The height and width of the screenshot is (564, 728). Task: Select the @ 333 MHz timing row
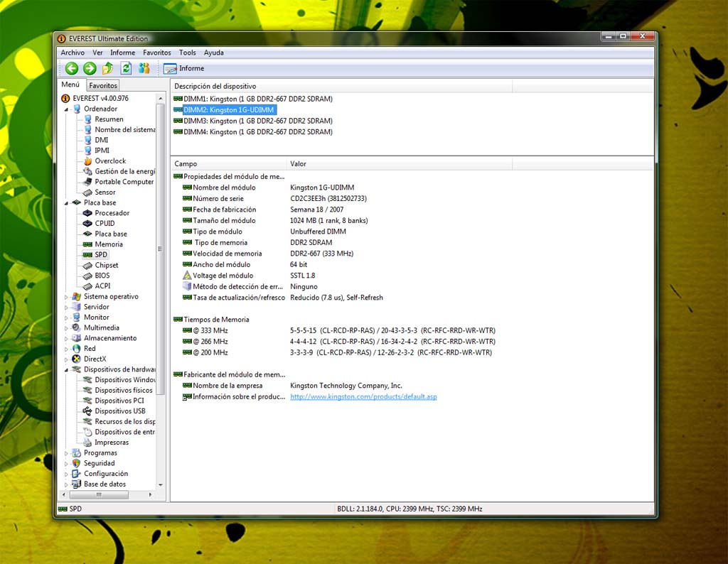[x=339, y=331]
